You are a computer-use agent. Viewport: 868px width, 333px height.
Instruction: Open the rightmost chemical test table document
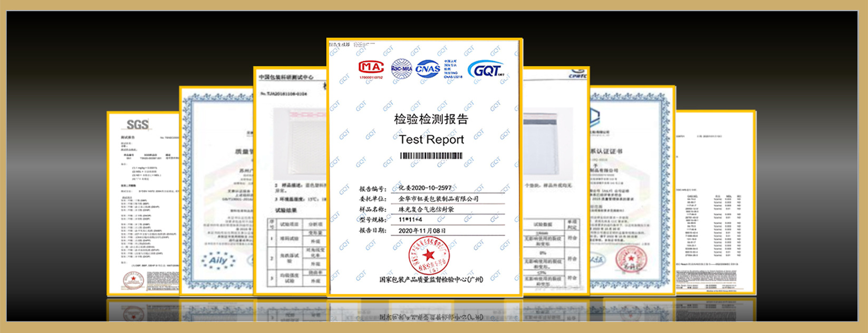coord(716,202)
